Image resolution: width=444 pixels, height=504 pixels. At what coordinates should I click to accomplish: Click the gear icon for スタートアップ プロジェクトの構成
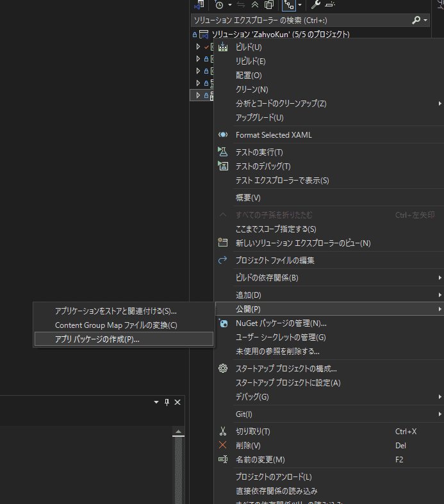[223, 368]
